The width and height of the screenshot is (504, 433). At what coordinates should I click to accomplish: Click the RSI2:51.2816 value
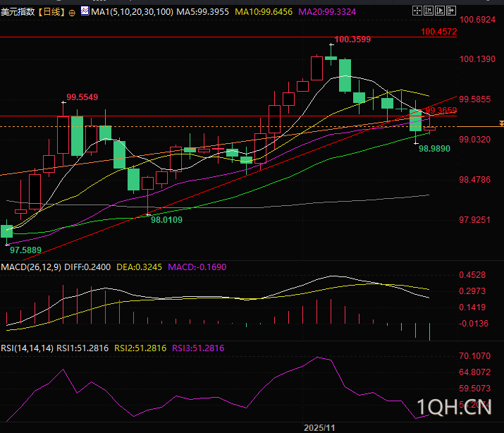(140, 348)
